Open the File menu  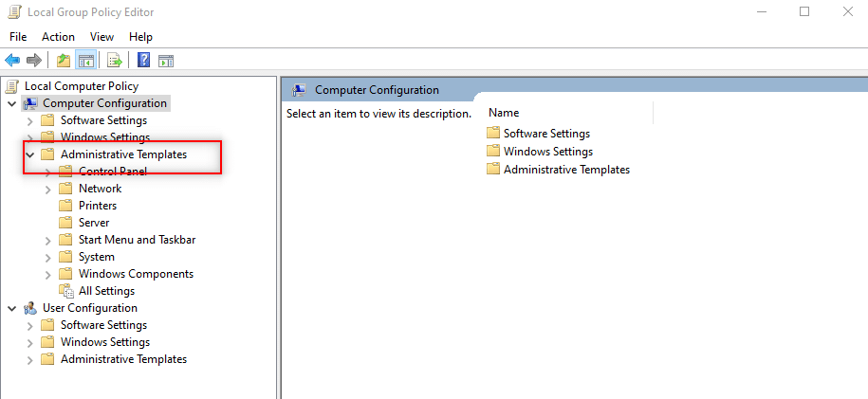[x=18, y=37]
